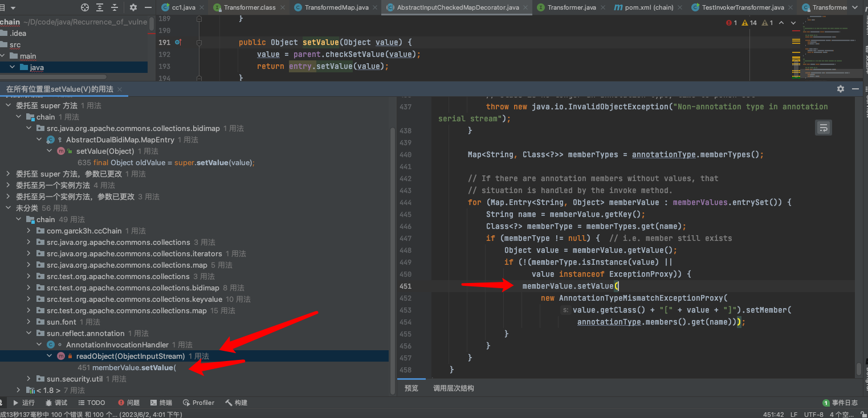Image resolution: width=868 pixels, height=418 pixels.
Task: Open the Debug tool window
Action: click(56, 403)
